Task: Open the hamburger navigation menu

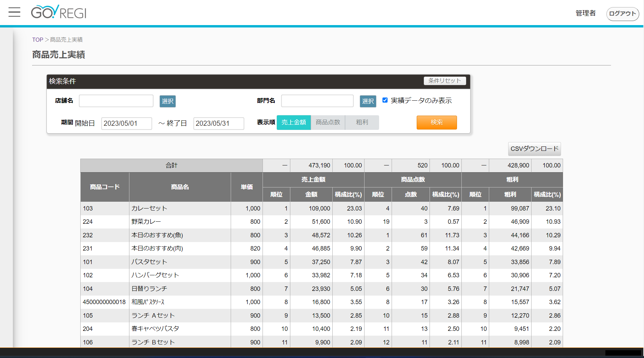Action: coord(14,13)
